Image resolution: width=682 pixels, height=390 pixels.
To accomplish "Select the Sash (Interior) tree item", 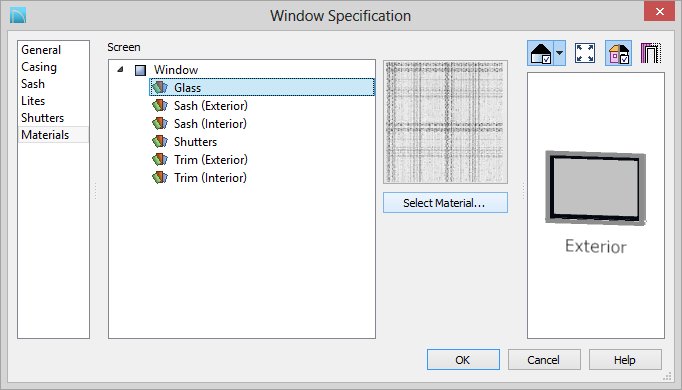I will pyautogui.click(x=210, y=124).
